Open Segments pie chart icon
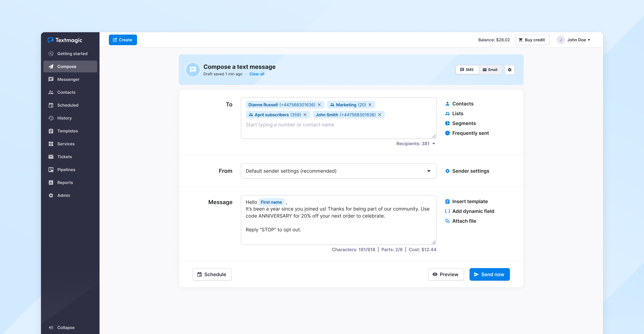 (x=447, y=123)
